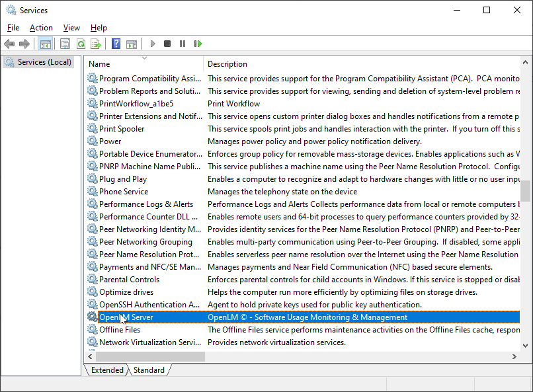Toggle Show/Hide Action Pane button

132,44
